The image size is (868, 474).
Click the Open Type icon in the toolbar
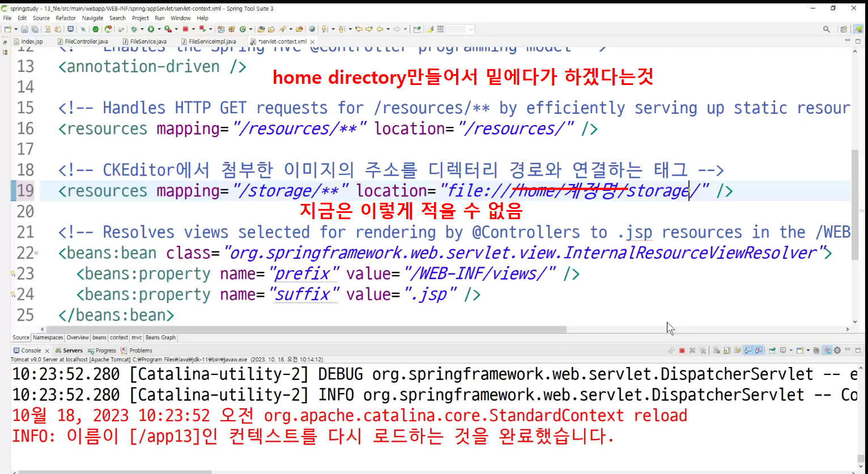[x=261, y=29]
